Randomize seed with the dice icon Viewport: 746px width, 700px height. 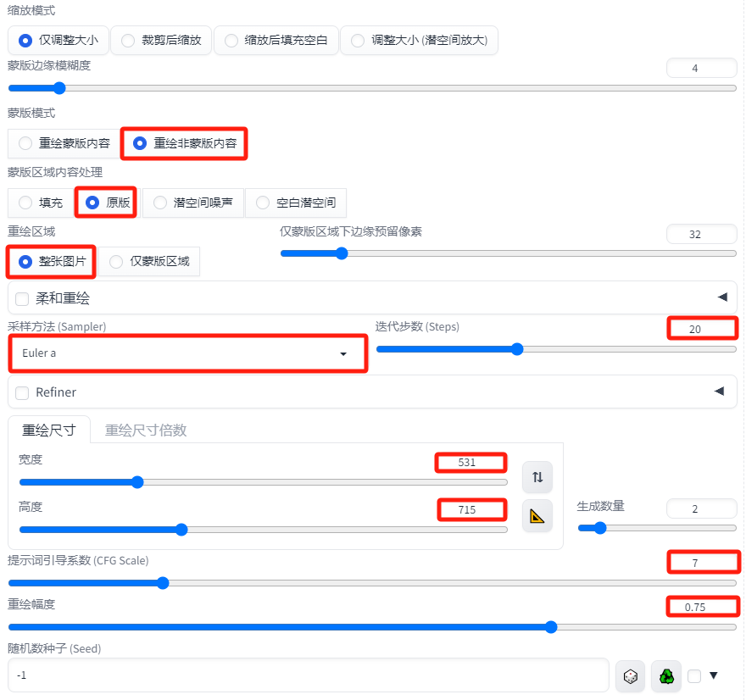pos(630,675)
